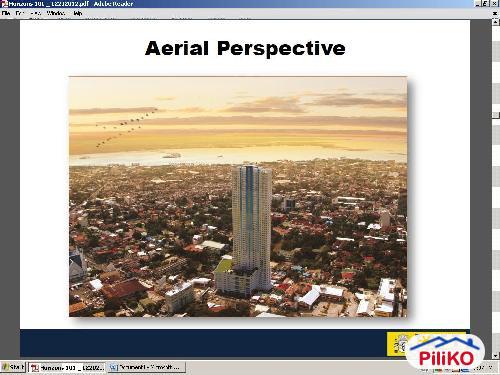The image size is (500, 375).
Task: Open the Help menu
Action: pos(77,13)
